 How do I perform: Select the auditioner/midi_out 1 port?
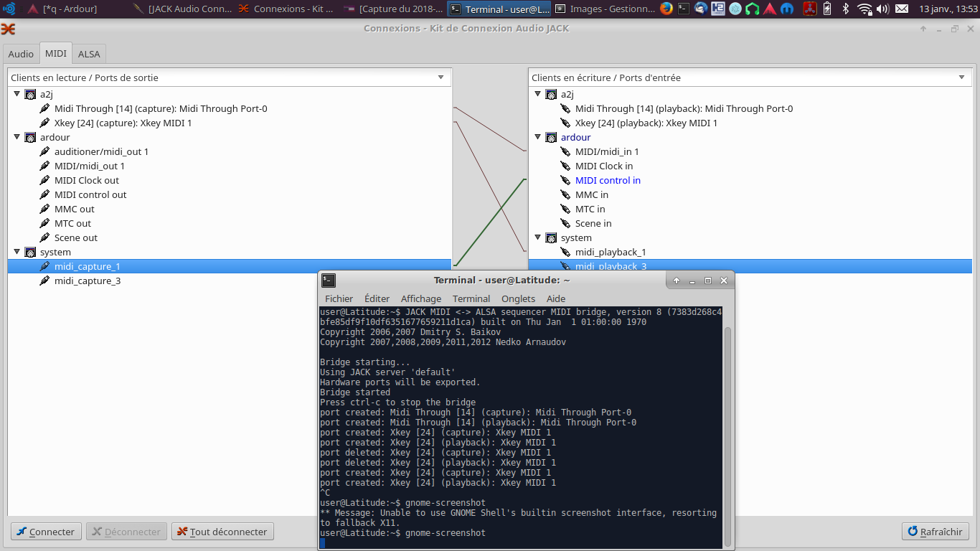point(101,151)
